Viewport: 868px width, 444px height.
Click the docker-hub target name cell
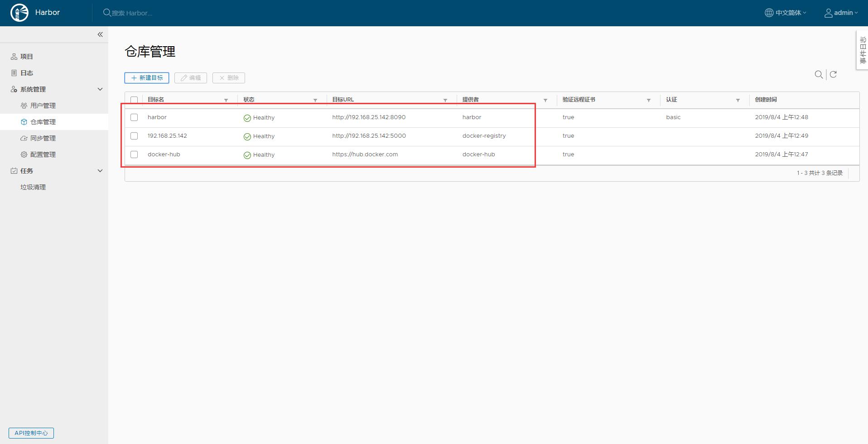[x=164, y=154]
